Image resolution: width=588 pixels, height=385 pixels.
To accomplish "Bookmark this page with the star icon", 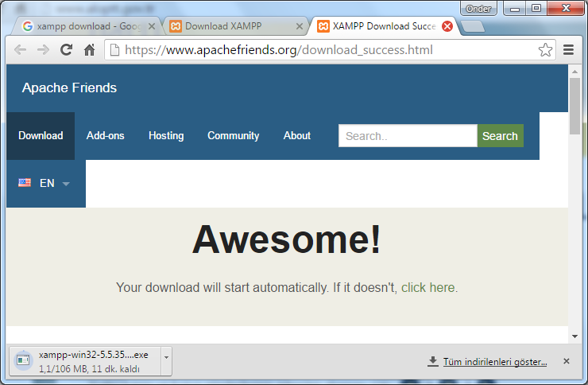I will pos(545,49).
